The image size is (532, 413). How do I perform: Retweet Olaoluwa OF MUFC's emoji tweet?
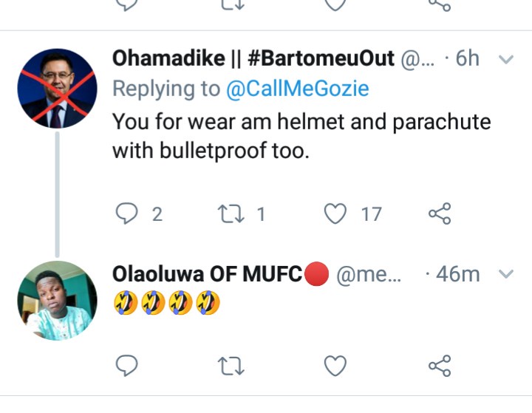tap(232, 365)
